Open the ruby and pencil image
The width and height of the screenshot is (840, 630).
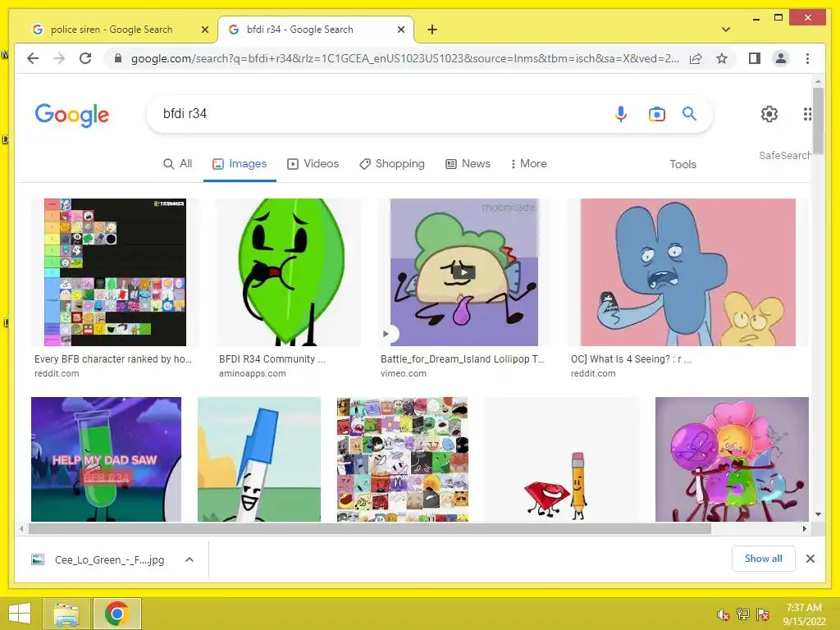pos(561,459)
